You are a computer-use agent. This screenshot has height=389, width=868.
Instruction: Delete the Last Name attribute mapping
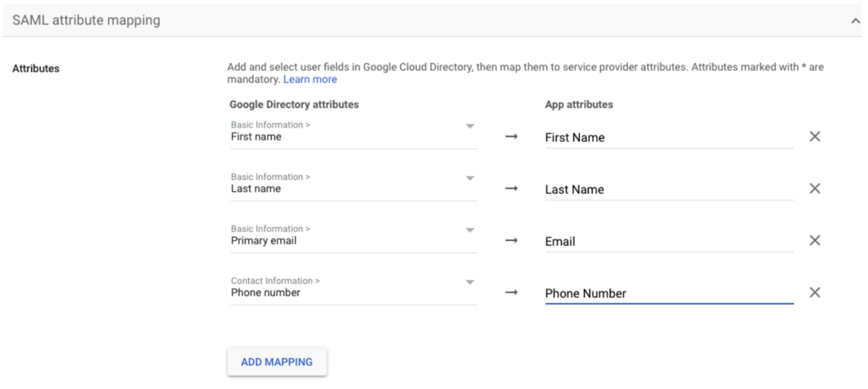814,189
